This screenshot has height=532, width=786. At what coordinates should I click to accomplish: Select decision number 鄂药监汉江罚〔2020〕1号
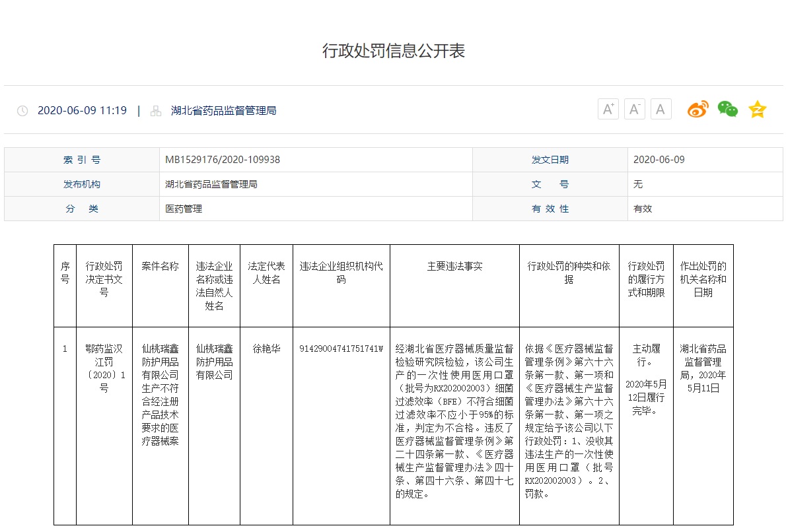(x=104, y=368)
